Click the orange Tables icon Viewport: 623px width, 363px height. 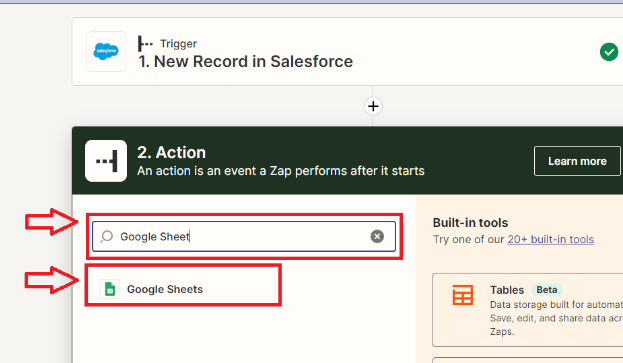click(x=463, y=295)
